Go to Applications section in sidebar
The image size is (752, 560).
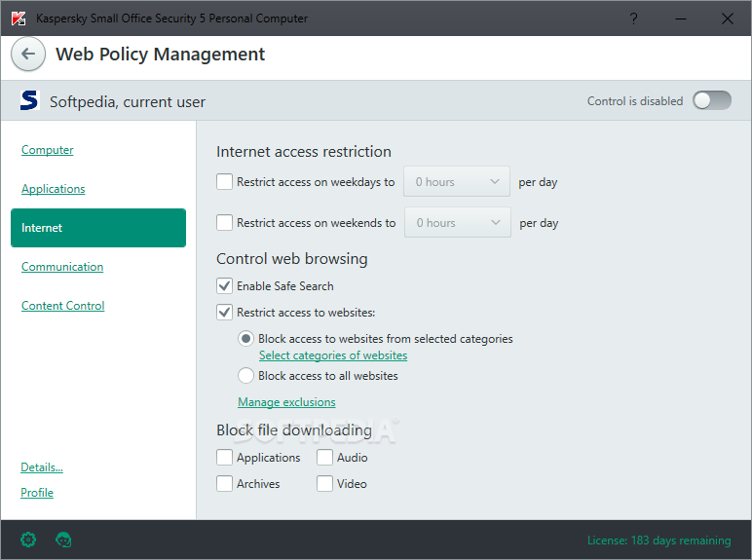click(54, 188)
